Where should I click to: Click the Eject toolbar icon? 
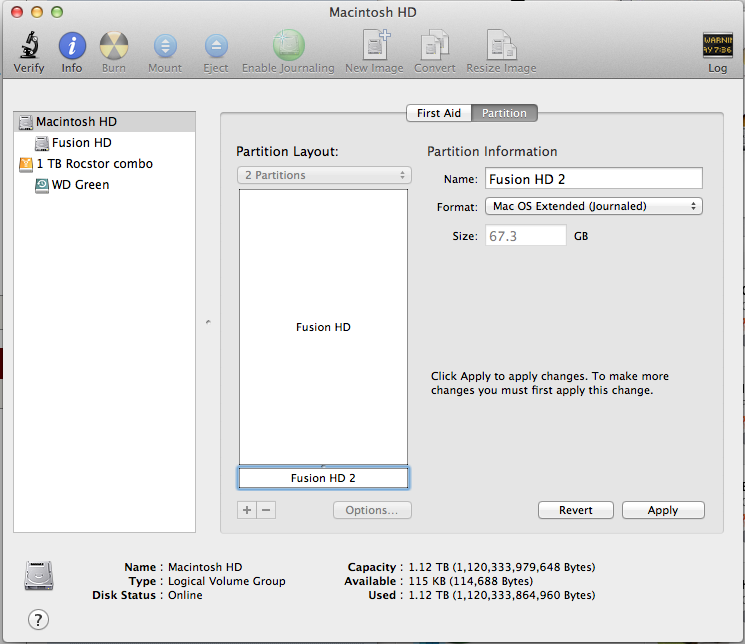click(x=216, y=47)
